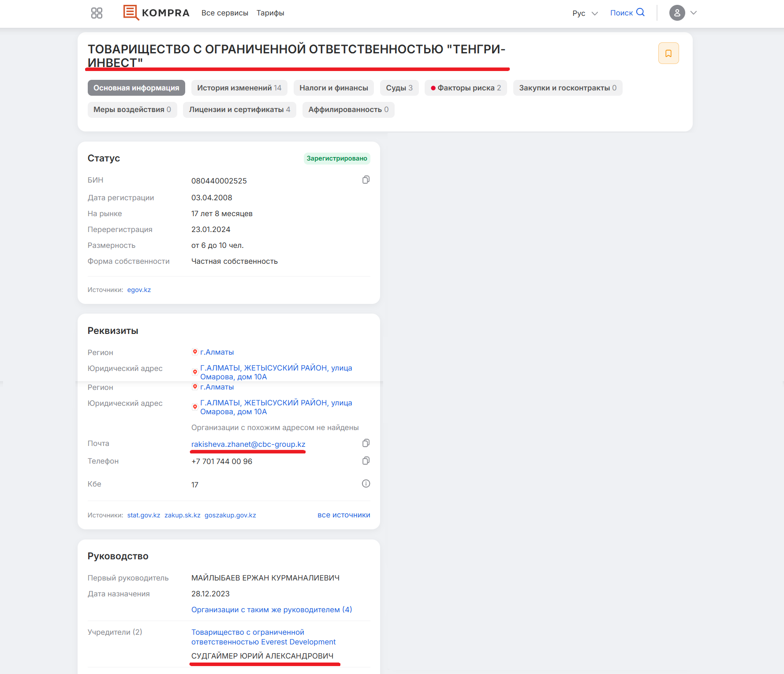This screenshot has width=784, height=674.
Task: Open the apps grid menu icon
Action: 97,13
